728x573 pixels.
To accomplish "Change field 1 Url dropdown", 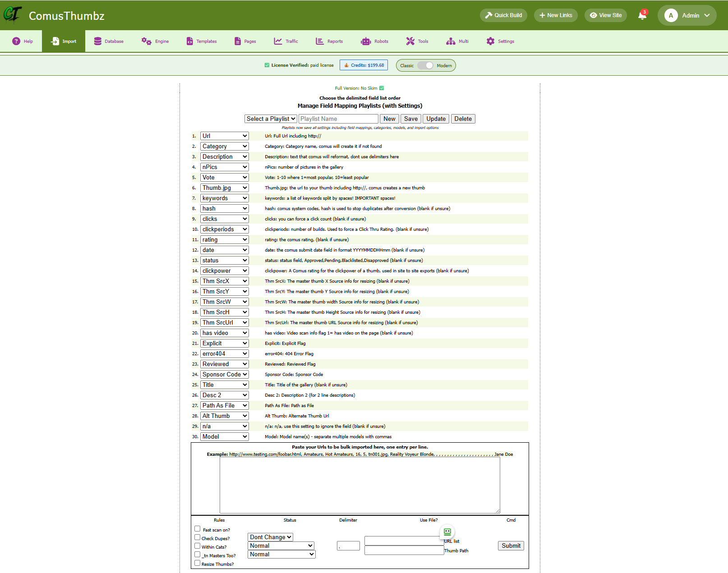I will pyautogui.click(x=224, y=136).
